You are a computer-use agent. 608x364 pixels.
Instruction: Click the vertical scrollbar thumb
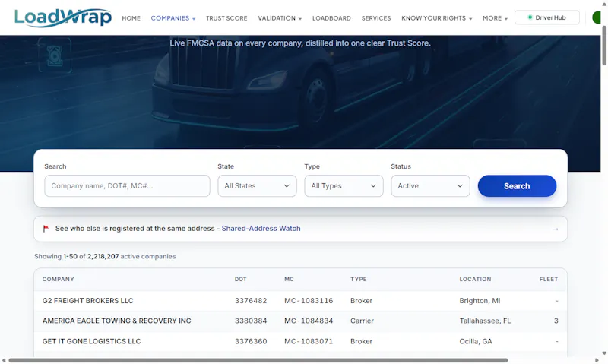604,46
